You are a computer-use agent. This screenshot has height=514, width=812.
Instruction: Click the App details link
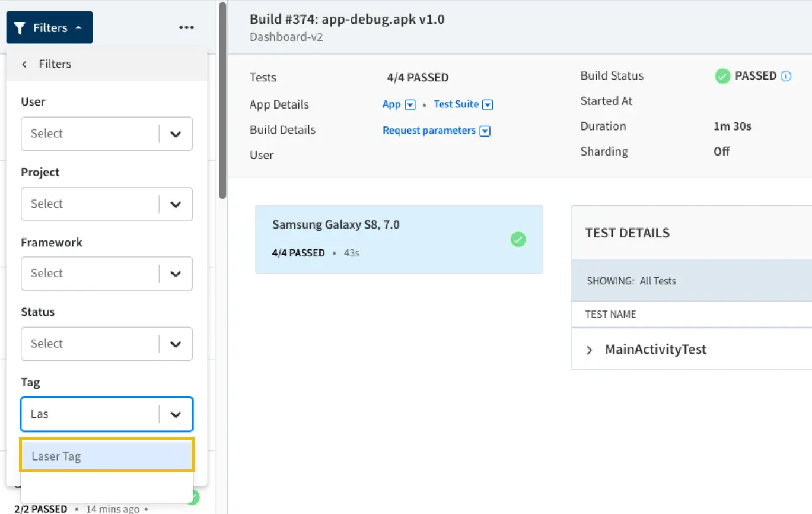tap(391, 104)
